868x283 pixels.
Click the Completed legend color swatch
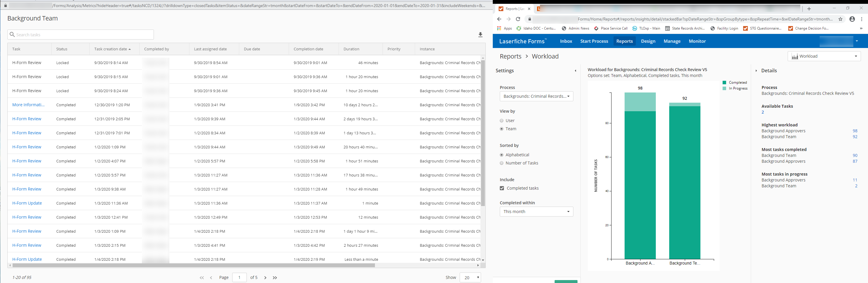[724, 83]
